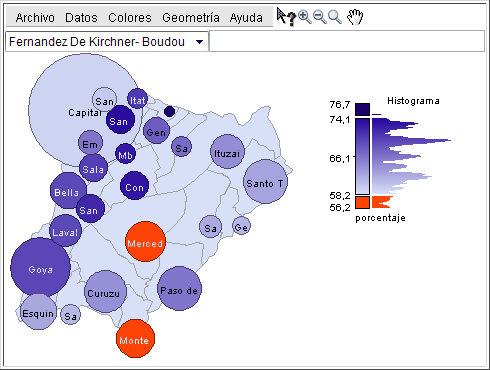Open the Colores menu
490x370 pixels.
pos(130,18)
